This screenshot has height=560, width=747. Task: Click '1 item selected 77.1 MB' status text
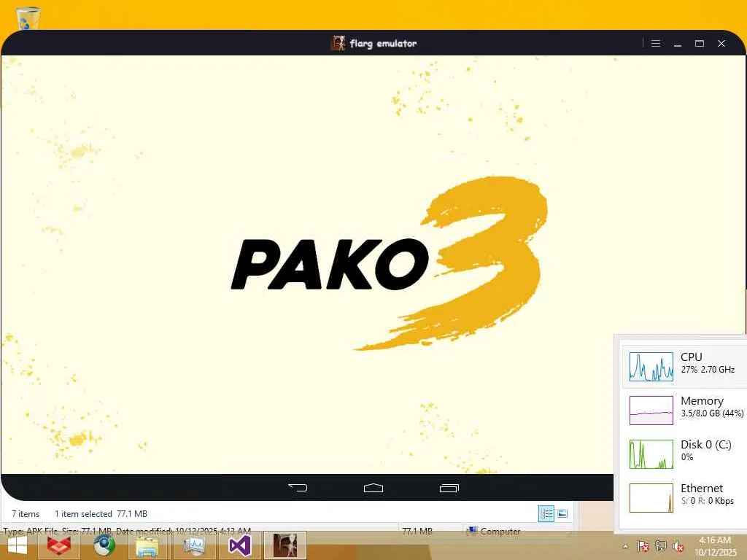[x=101, y=514]
